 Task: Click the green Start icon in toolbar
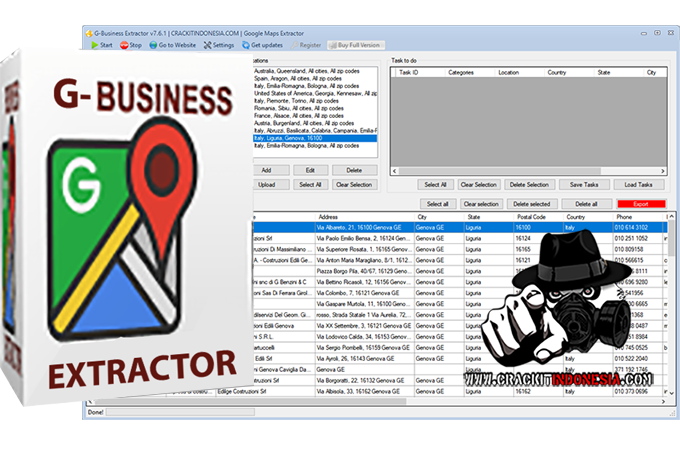(x=94, y=45)
